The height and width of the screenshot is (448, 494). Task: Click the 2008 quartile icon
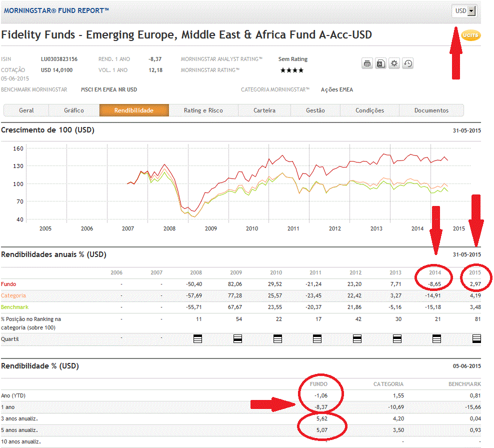(x=198, y=339)
